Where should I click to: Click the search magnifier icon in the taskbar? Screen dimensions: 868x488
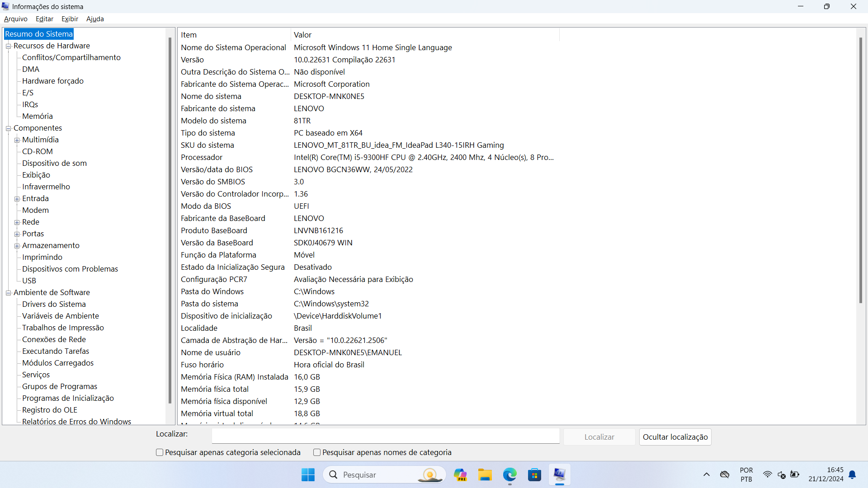pos(334,475)
